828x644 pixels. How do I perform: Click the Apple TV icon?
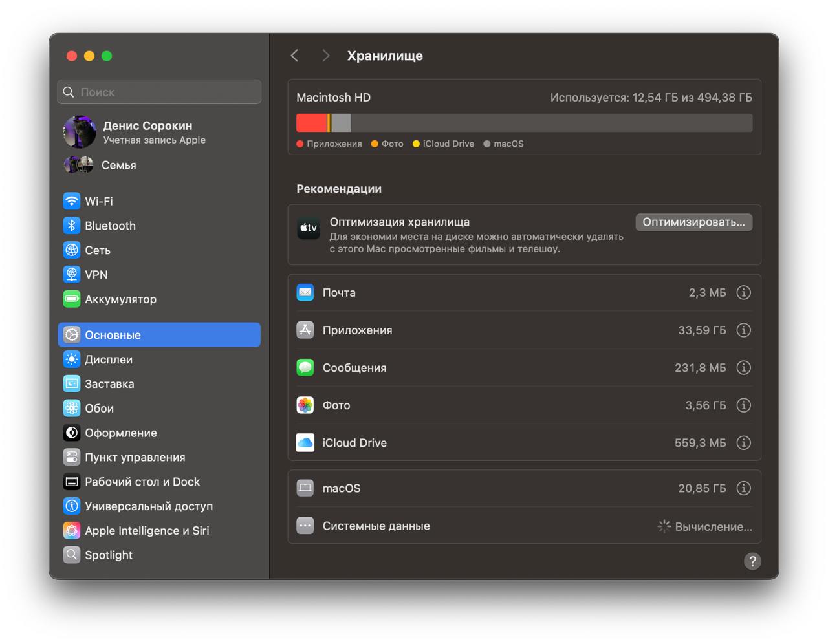tap(309, 228)
